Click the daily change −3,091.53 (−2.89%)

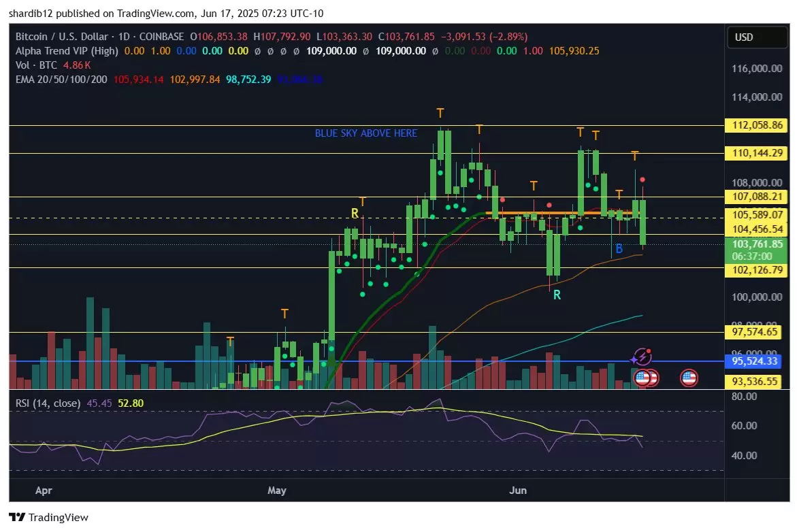pos(484,37)
